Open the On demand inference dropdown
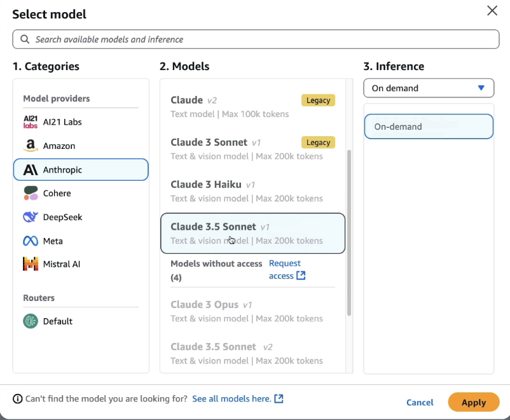 coord(429,88)
